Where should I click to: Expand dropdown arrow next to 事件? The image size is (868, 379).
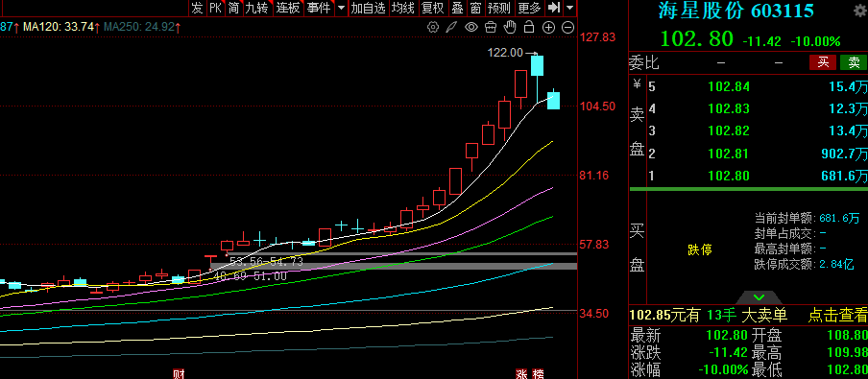point(341,8)
